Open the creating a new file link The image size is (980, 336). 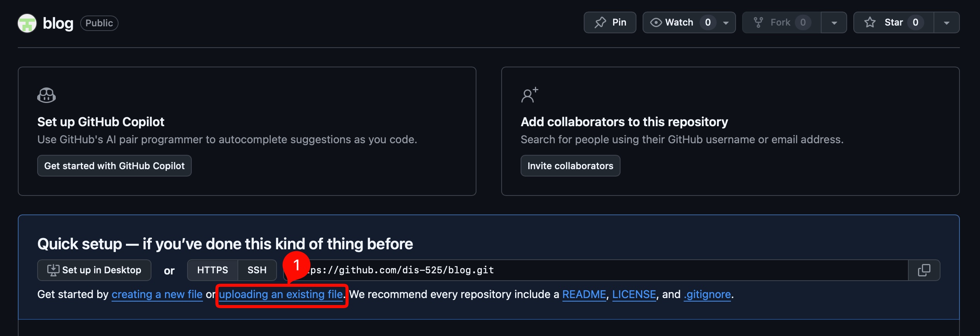pyautogui.click(x=157, y=295)
